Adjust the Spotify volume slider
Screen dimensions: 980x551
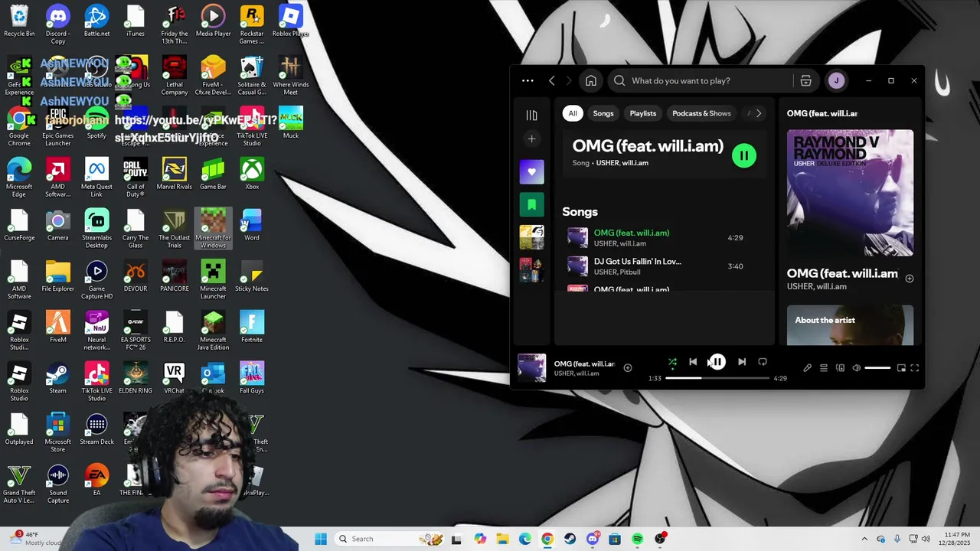tap(877, 368)
